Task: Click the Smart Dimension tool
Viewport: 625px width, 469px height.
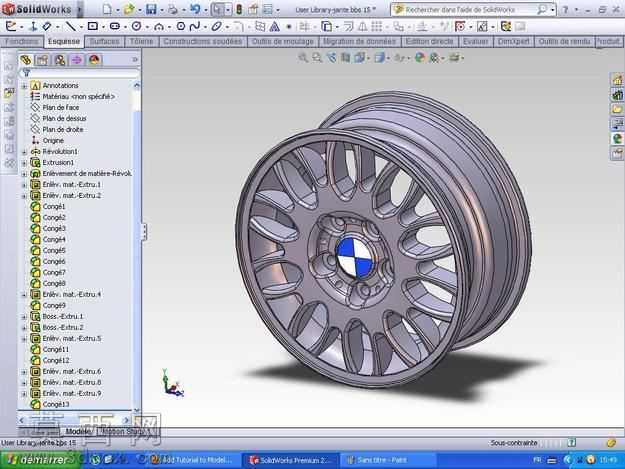Action: click(x=47, y=27)
